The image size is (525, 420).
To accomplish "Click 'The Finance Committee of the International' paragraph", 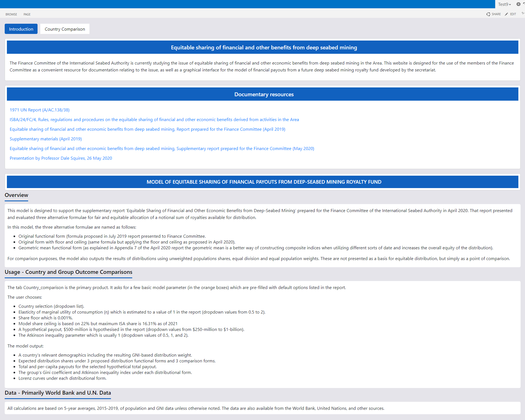I will tap(262, 66).
